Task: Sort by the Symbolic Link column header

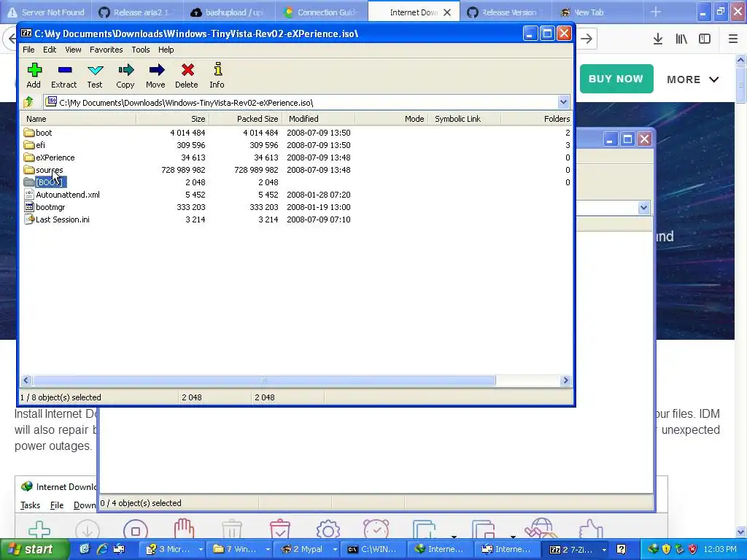Action: point(464,119)
